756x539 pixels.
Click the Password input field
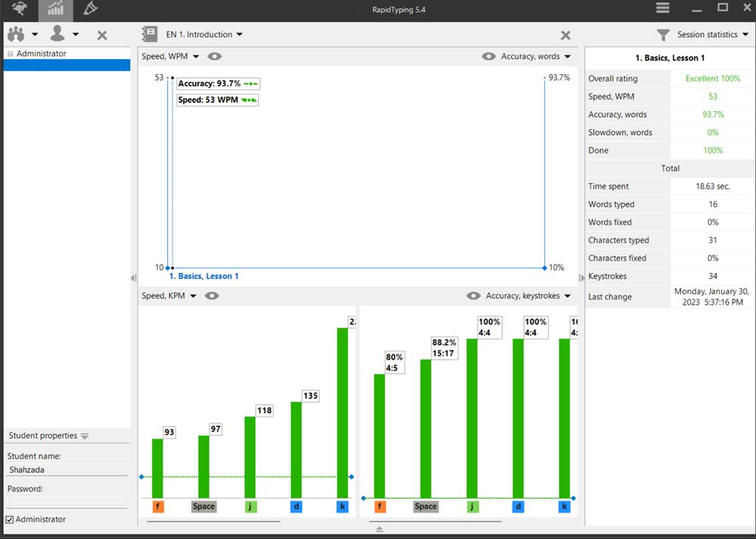tap(67, 502)
